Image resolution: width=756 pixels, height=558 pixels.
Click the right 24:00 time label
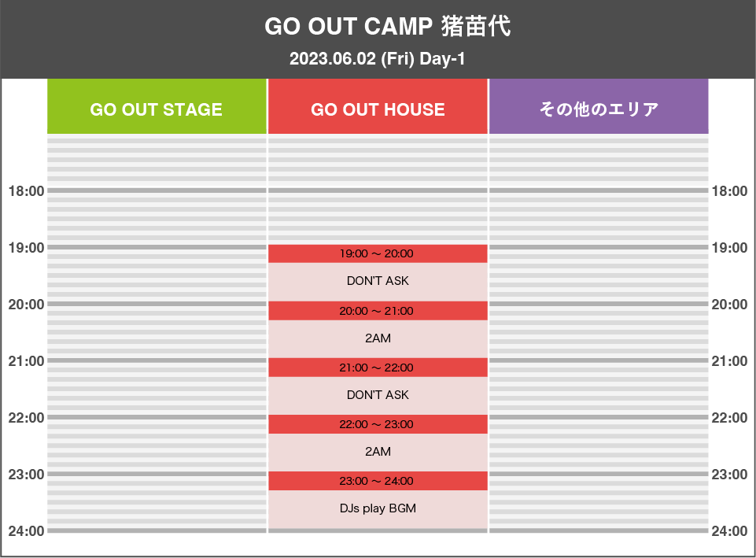729,531
